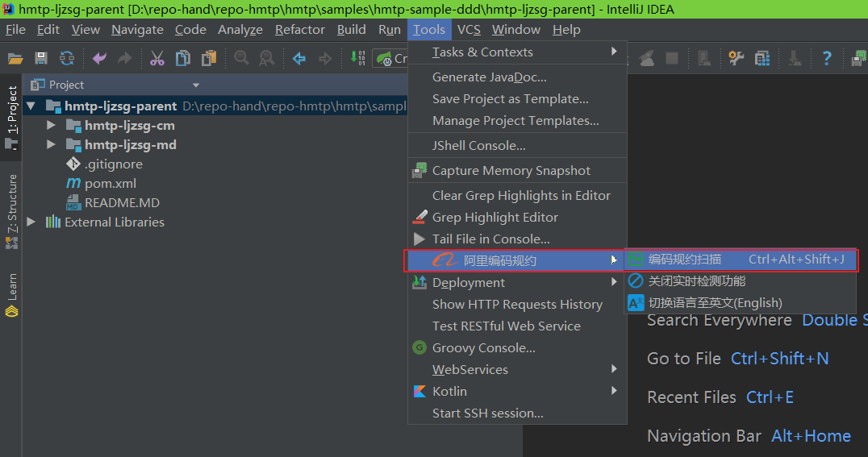Click the Forward navigation arrow
The width and height of the screenshot is (868, 457).
click(x=326, y=58)
